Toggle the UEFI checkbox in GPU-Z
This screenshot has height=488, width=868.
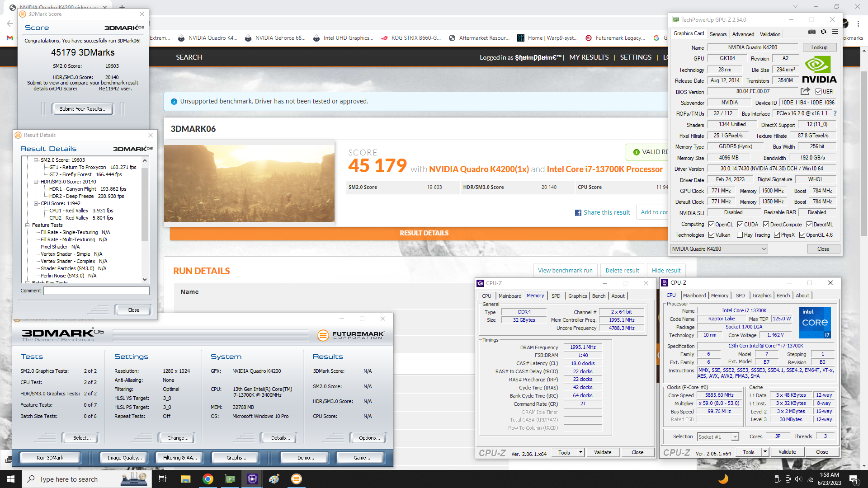click(818, 92)
